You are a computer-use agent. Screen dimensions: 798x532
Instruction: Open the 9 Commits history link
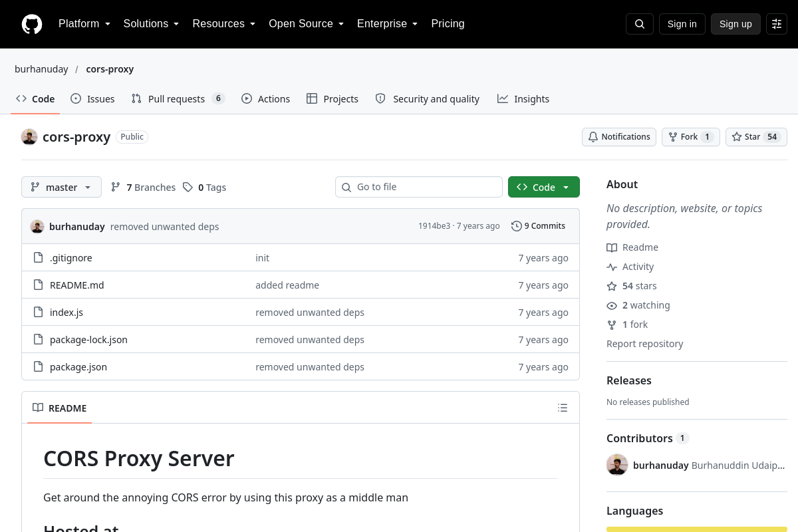pos(539,226)
